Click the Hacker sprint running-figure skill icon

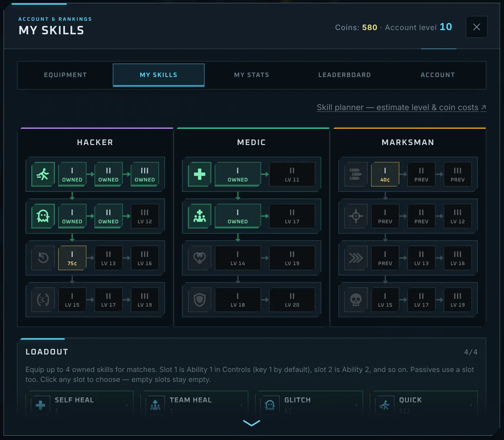coord(43,174)
